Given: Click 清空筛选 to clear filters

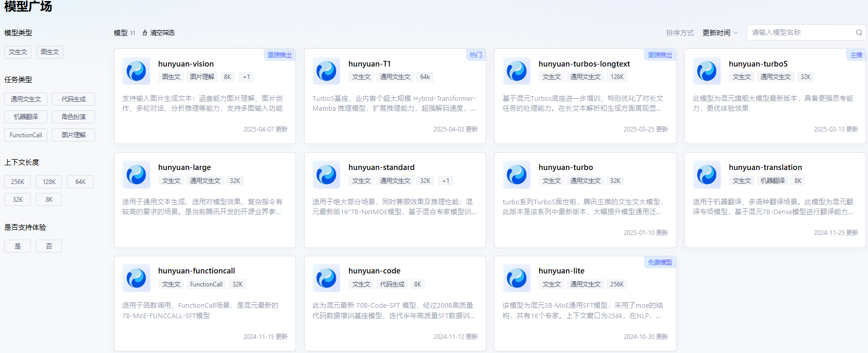Looking at the screenshot, I should click(x=162, y=33).
